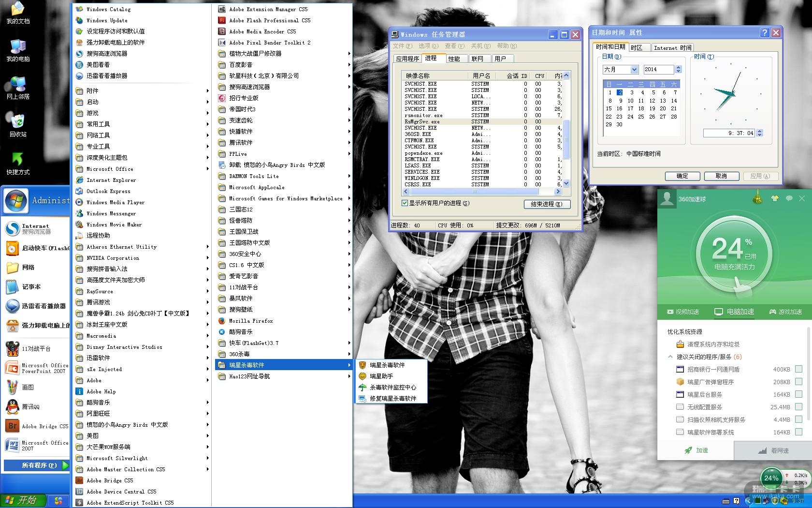Viewport: 812px width, 508px height.
Task: Open the 360 skin shirt icon
Action: click(x=775, y=198)
